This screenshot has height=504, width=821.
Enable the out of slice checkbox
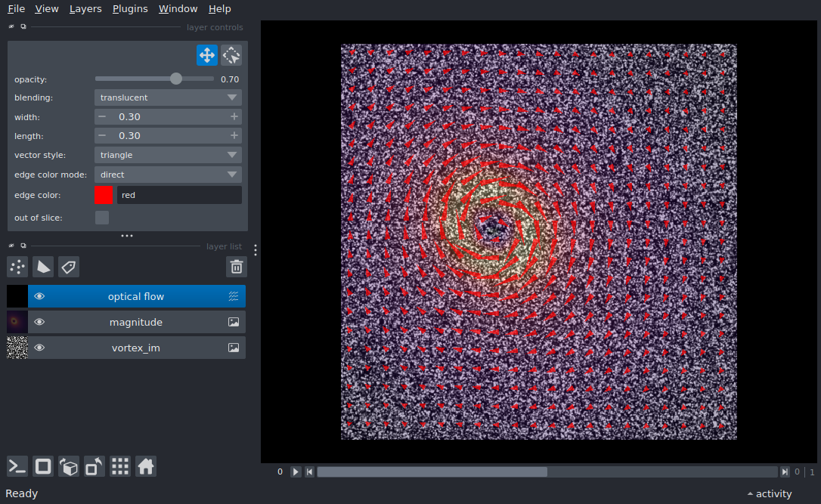point(102,217)
